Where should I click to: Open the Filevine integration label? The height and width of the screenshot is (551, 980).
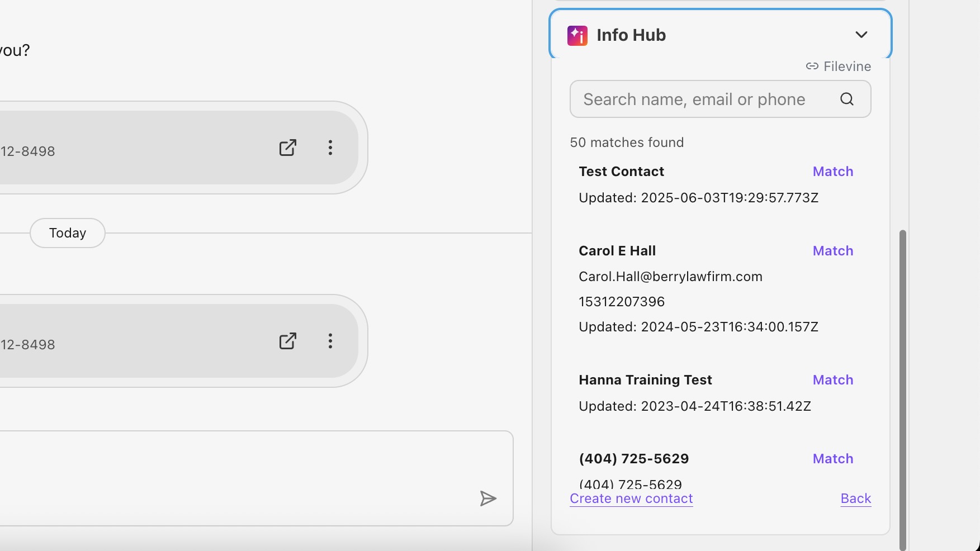[847, 66]
